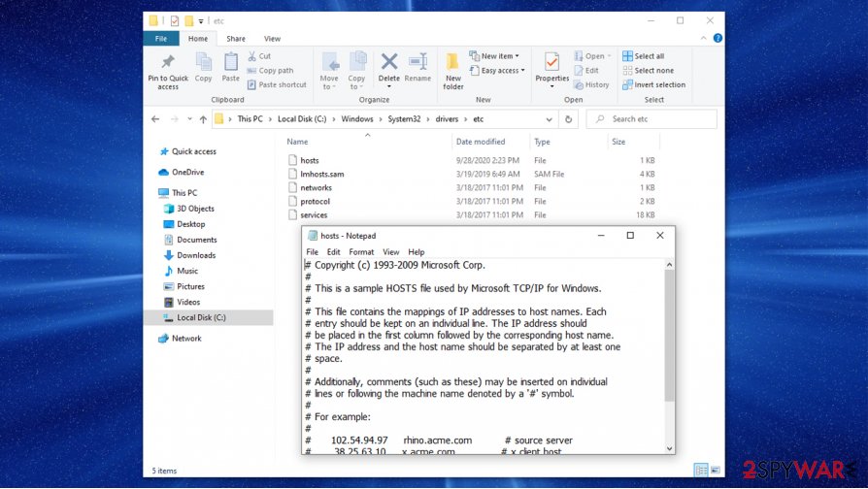Open Quick access in navigation pane
868x489 pixels.
tap(187, 151)
